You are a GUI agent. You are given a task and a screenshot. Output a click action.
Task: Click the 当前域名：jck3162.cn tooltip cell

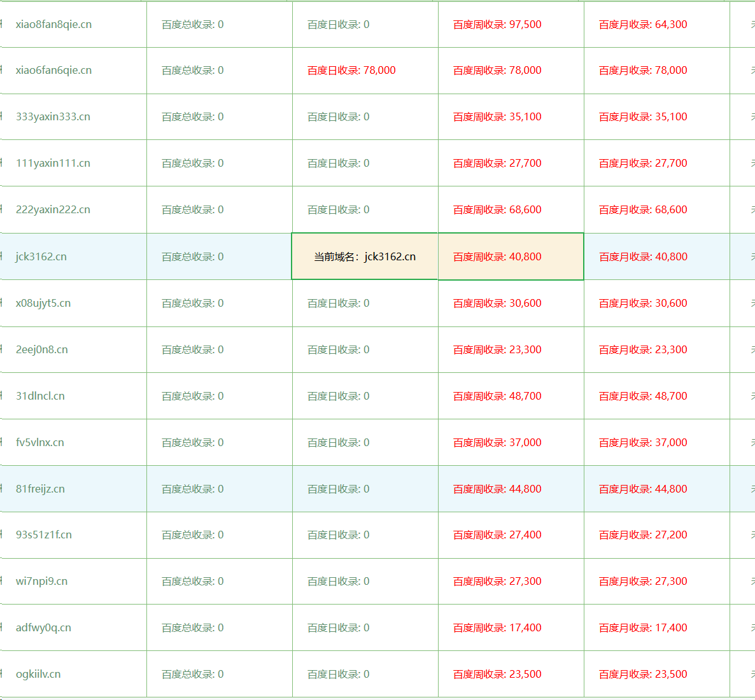tap(365, 257)
